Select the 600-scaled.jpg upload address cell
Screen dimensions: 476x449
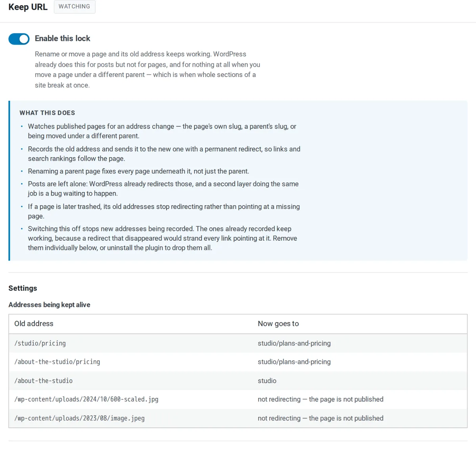coord(86,399)
